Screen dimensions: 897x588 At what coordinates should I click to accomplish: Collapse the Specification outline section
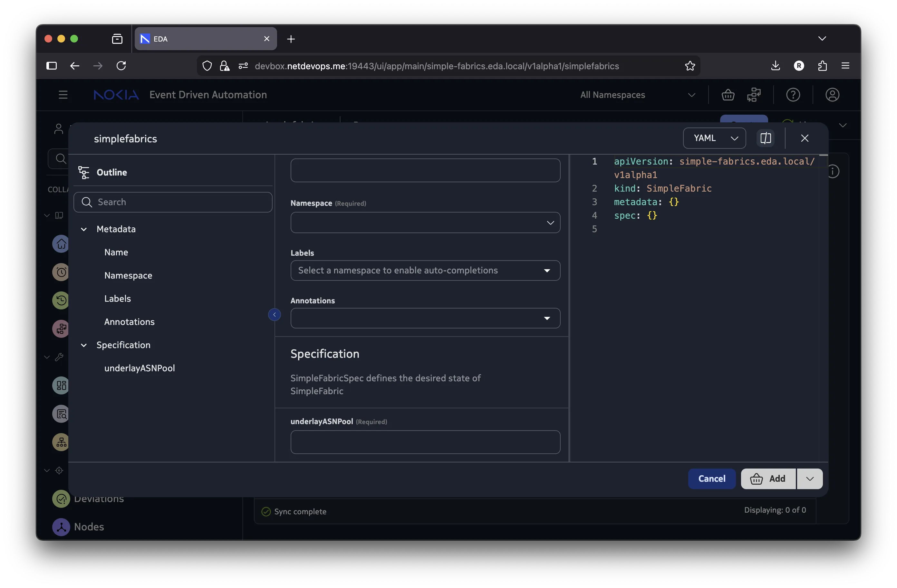[x=84, y=345]
